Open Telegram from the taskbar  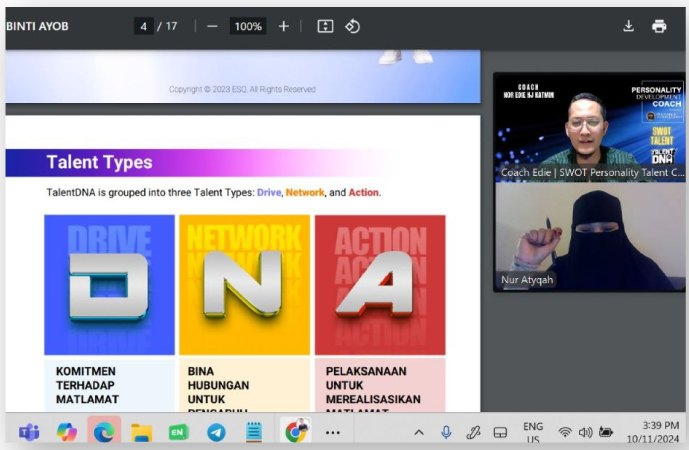pyautogui.click(x=216, y=432)
